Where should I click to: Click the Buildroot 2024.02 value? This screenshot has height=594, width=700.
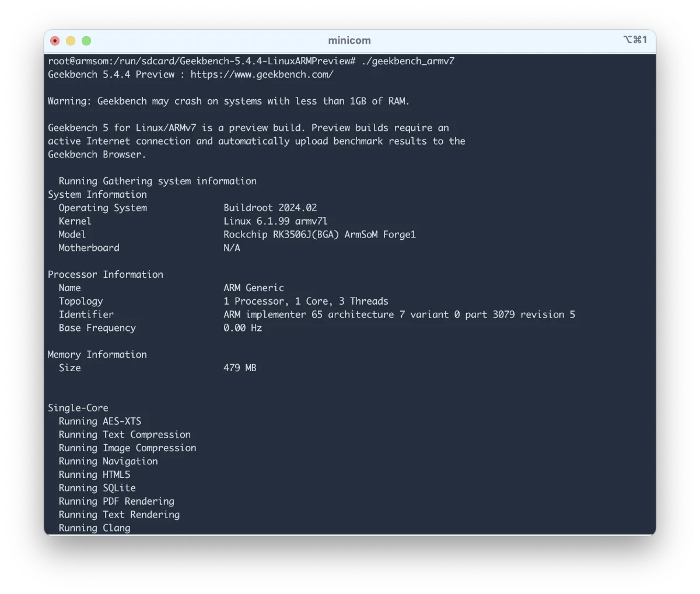(270, 208)
